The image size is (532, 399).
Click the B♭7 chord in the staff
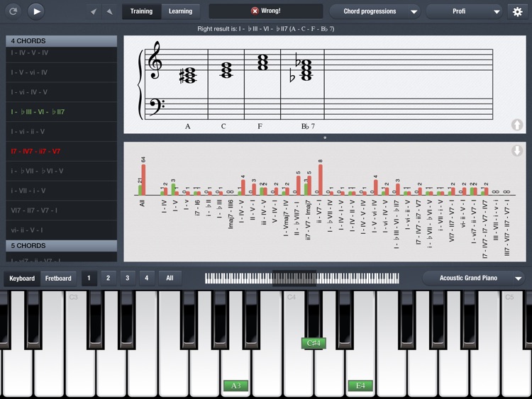click(x=302, y=68)
